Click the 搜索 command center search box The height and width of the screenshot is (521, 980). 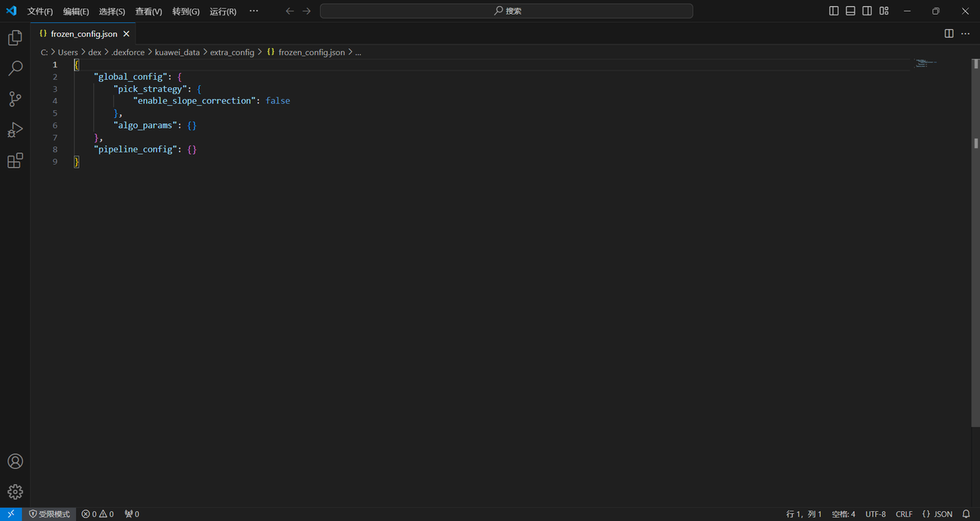click(x=506, y=11)
